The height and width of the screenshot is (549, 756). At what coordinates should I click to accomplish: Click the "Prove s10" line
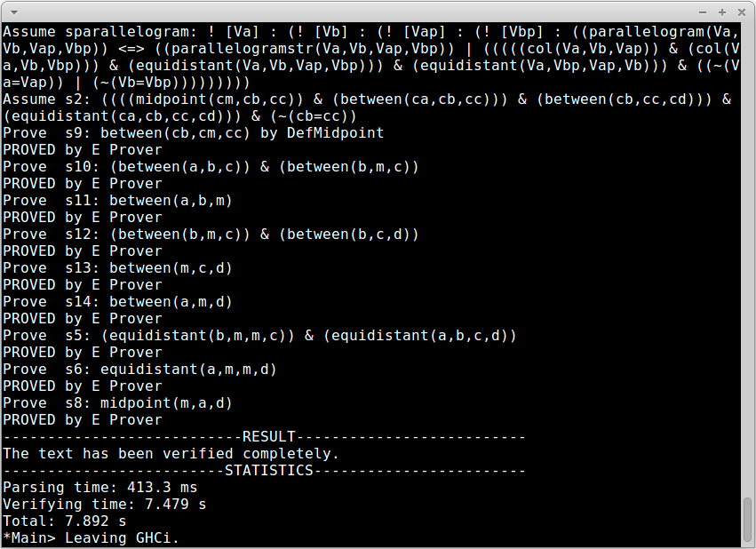pos(211,166)
